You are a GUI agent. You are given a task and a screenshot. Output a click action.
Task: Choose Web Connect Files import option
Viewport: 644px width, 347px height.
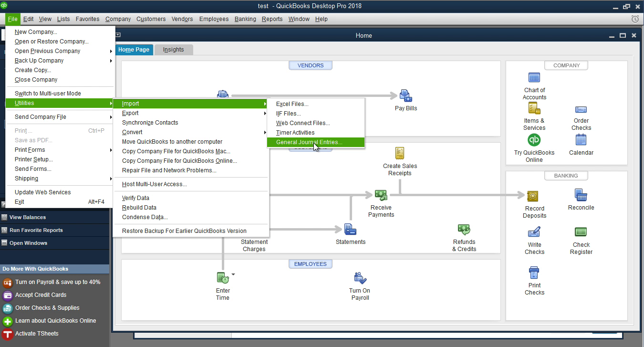point(316,123)
